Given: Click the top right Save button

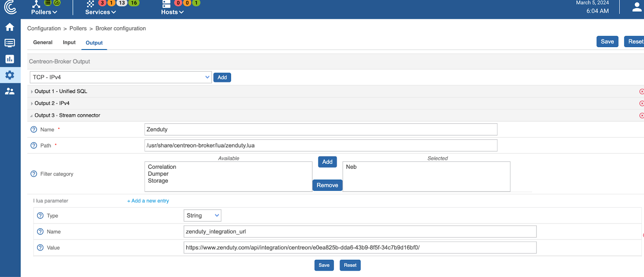Looking at the screenshot, I should (x=607, y=41).
